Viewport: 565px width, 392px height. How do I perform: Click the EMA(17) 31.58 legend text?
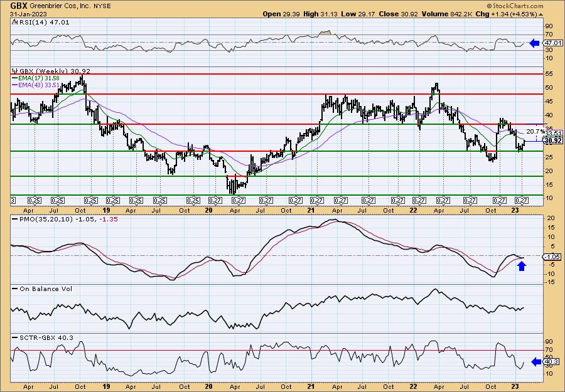39,78
